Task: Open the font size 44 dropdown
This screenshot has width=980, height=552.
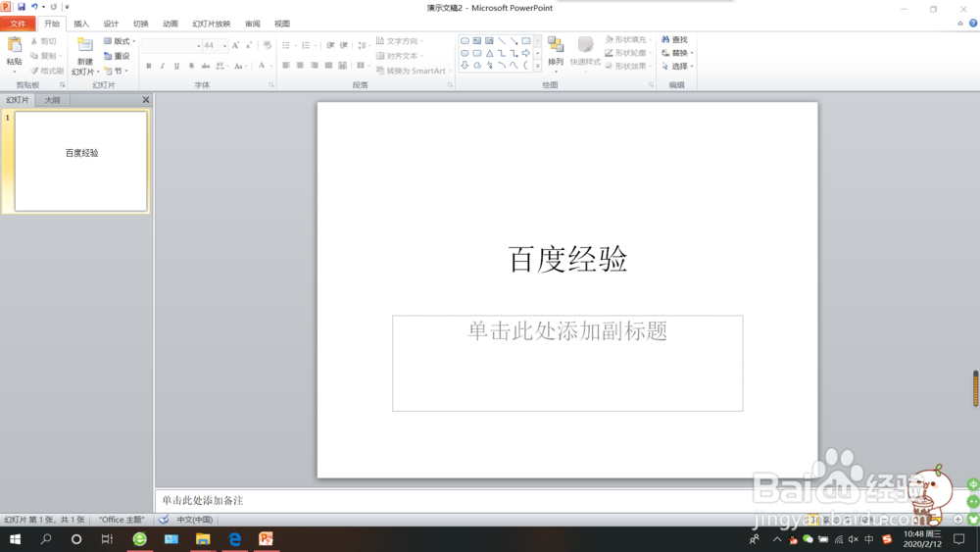Action: point(224,46)
